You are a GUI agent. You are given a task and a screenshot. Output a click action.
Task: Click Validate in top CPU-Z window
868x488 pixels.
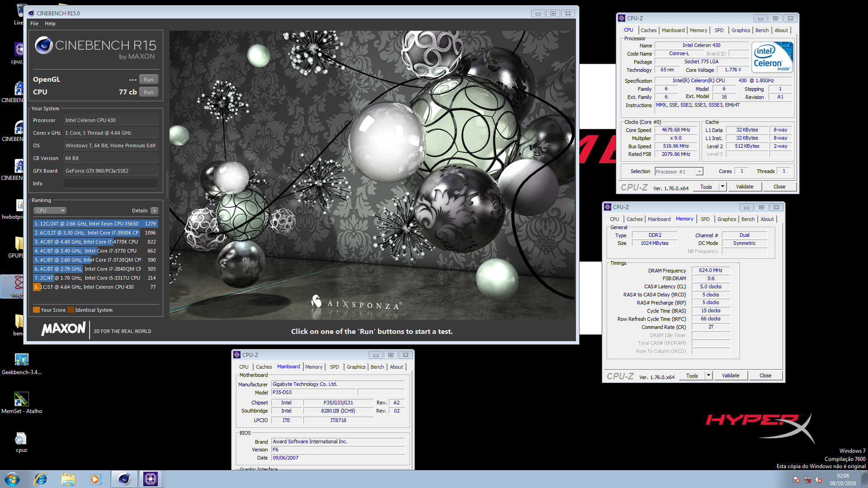click(x=745, y=187)
